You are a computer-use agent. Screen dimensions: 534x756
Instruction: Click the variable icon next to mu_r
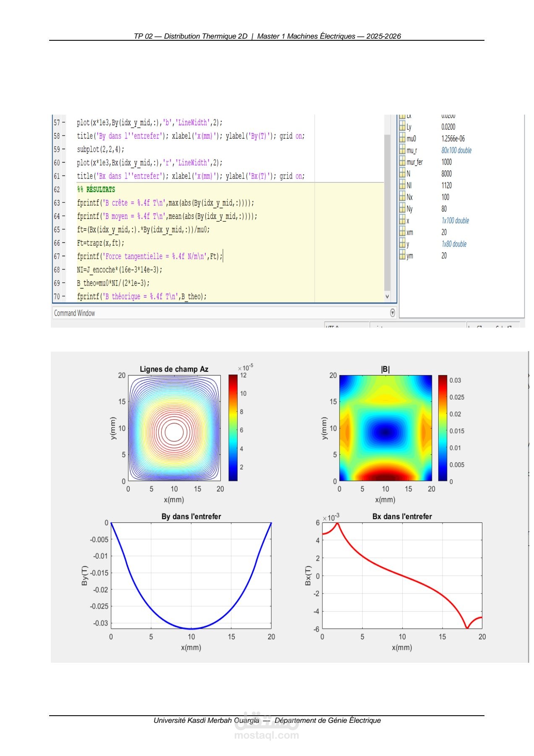point(402,150)
